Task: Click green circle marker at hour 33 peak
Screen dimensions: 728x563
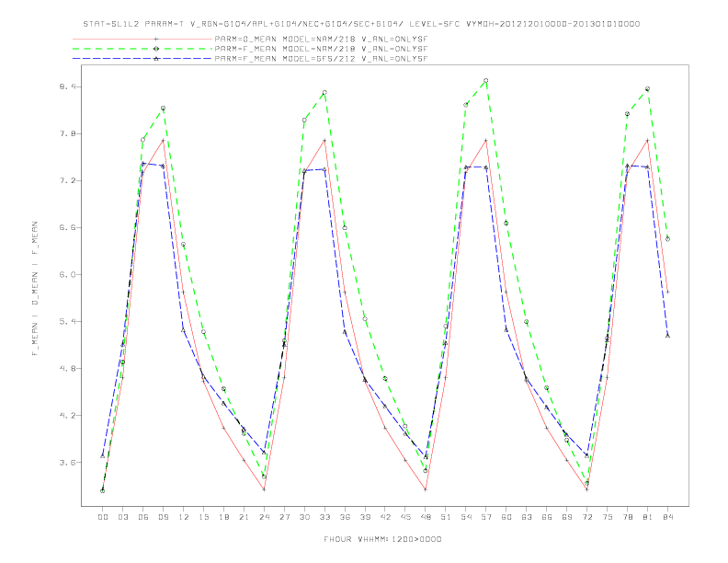Action: coord(324,92)
